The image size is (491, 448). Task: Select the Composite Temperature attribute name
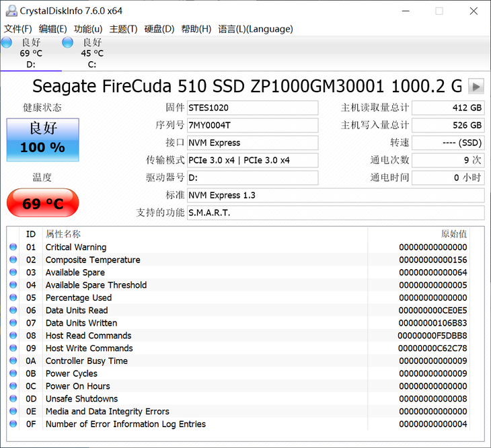point(93,260)
